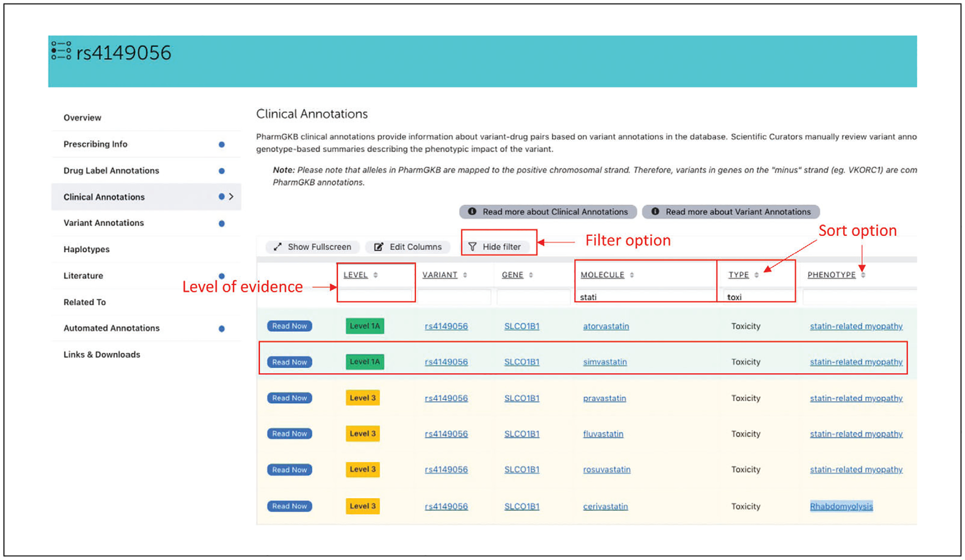Open the rosuvastatin molecule link

tap(606, 470)
